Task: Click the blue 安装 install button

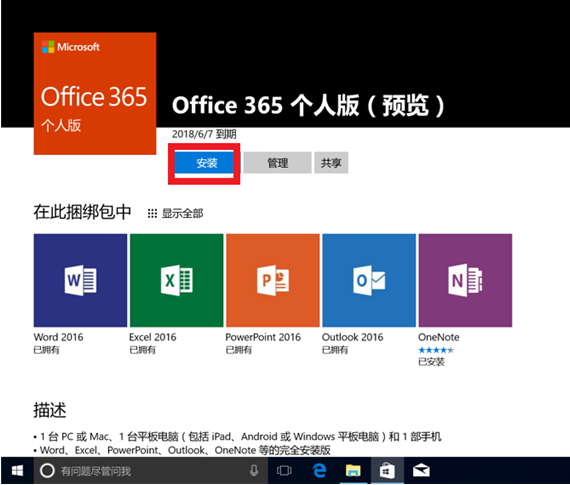Action: tap(204, 163)
